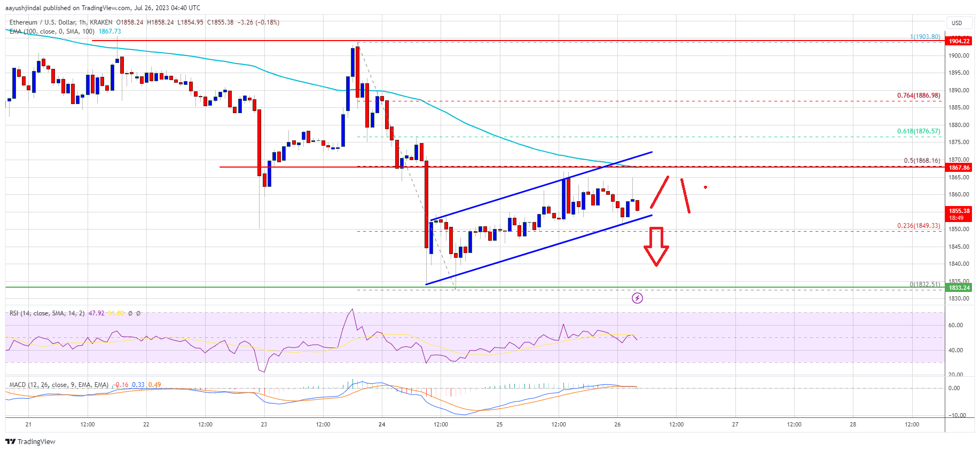Click the 1900.00 tick on price axis

click(x=959, y=56)
